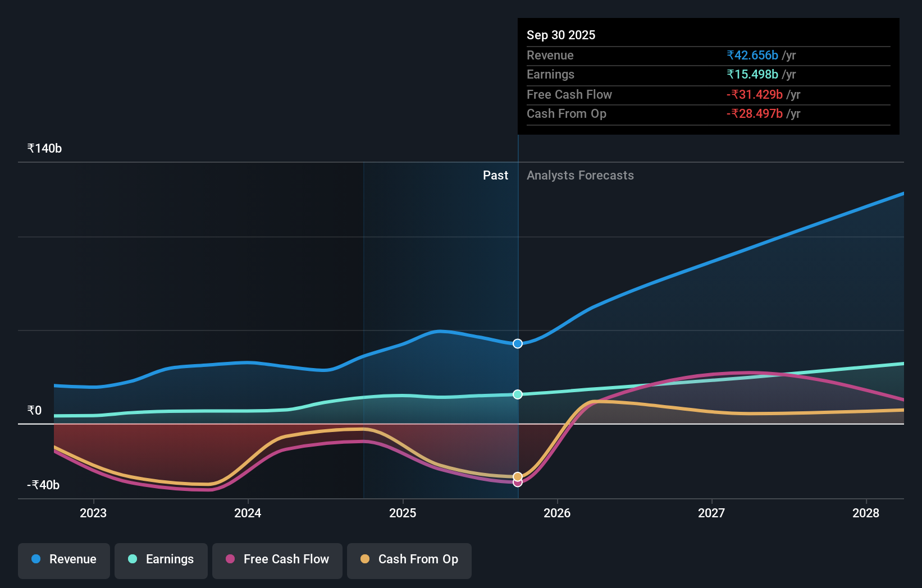Click the ₹140b axis label

44,148
